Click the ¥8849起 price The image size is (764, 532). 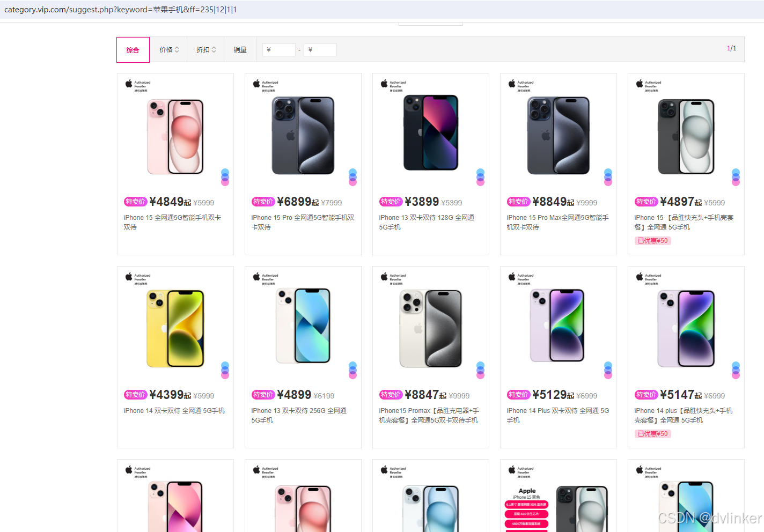[x=553, y=202]
